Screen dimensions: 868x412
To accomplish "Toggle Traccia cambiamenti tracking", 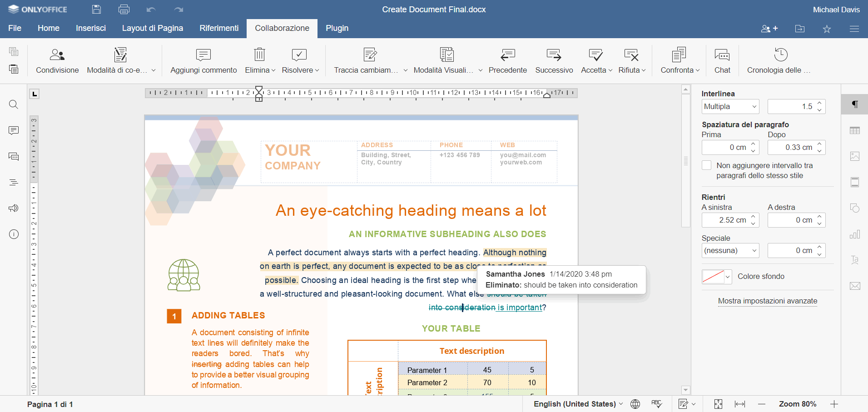I will (366, 61).
